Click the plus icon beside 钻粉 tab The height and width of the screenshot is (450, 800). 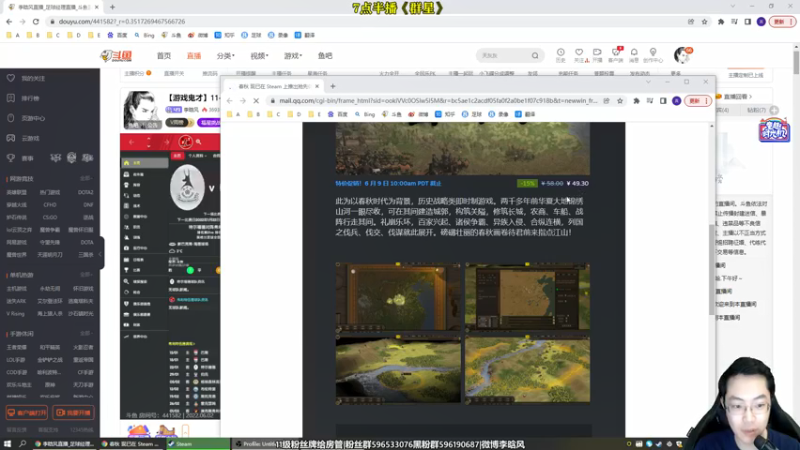[x=774, y=110]
